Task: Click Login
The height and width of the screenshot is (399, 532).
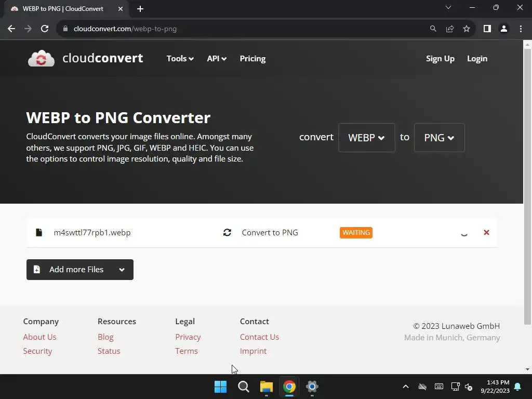Action: 477,58
